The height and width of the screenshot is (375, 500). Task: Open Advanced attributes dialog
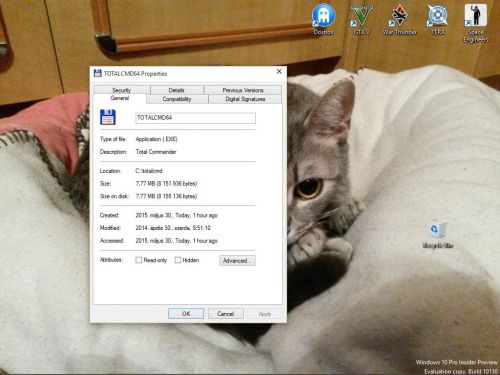point(237,260)
